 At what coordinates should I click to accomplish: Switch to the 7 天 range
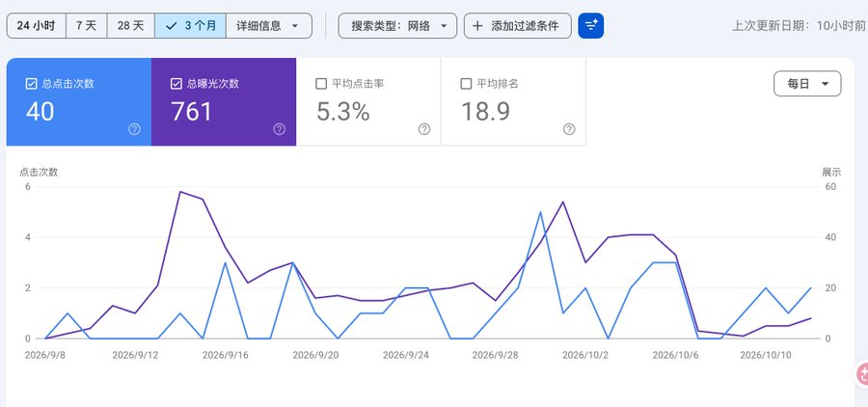[87, 25]
